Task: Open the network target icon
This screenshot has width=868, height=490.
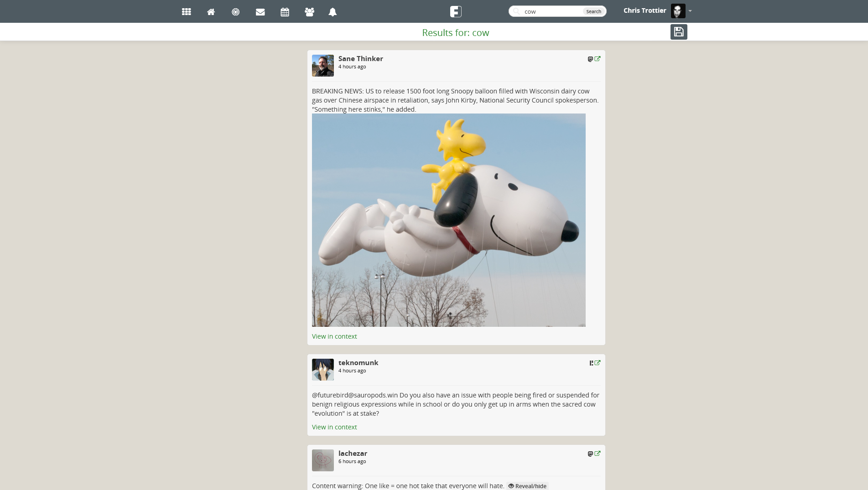Action: 235,12
